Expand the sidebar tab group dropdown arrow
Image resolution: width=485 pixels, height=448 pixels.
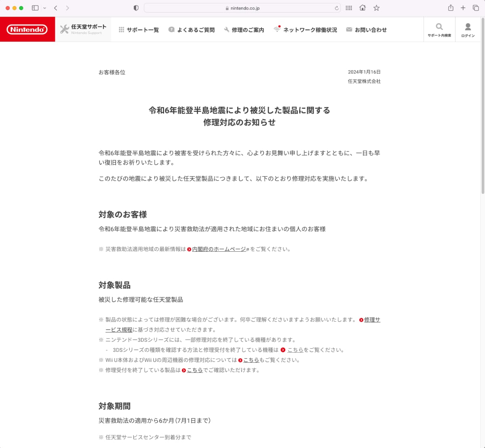click(x=44, y=8)
